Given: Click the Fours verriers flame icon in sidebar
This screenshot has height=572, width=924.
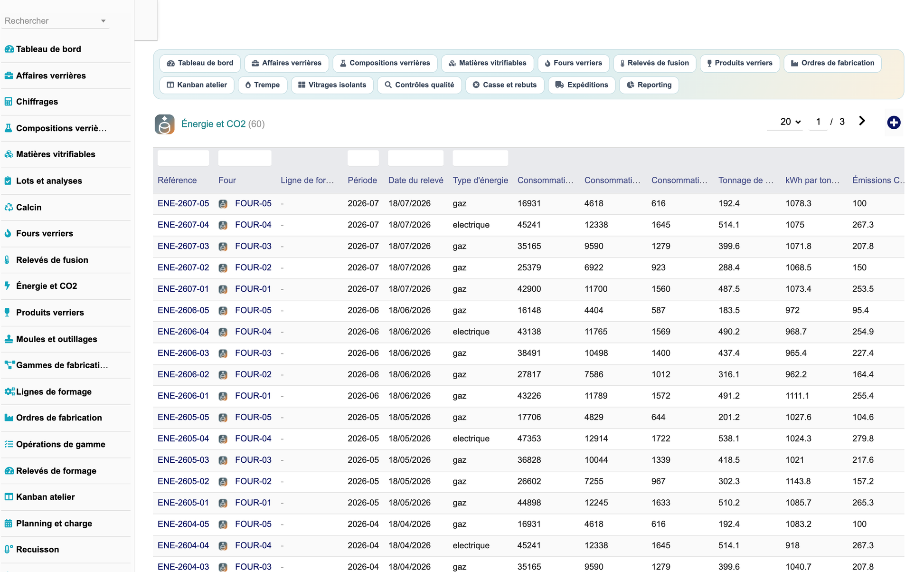Looking at the screenshot, I should pos(8,233).
